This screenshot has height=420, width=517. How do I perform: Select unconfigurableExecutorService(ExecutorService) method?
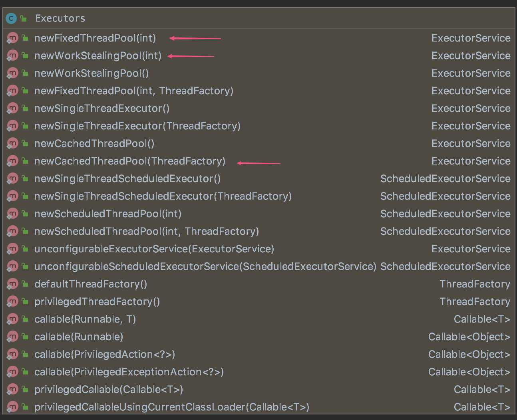154,249
